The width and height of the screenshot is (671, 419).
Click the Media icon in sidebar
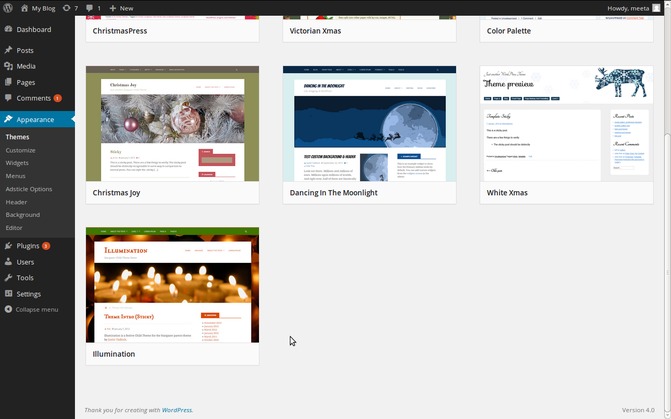(8, 66)
